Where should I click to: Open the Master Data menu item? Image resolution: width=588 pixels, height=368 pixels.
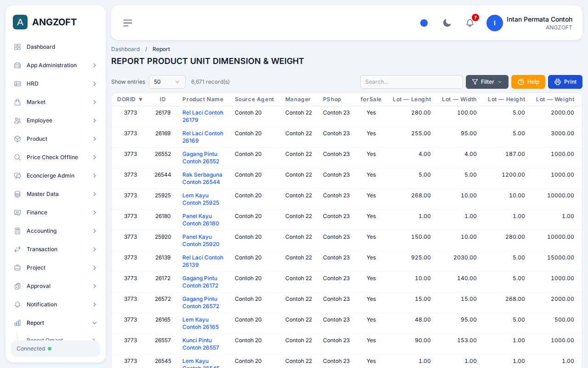[56, 194]
